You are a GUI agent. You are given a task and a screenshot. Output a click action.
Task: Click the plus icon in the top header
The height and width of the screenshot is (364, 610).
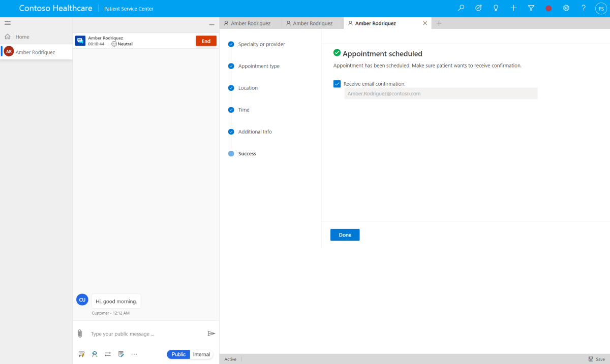tap(514, 8)
